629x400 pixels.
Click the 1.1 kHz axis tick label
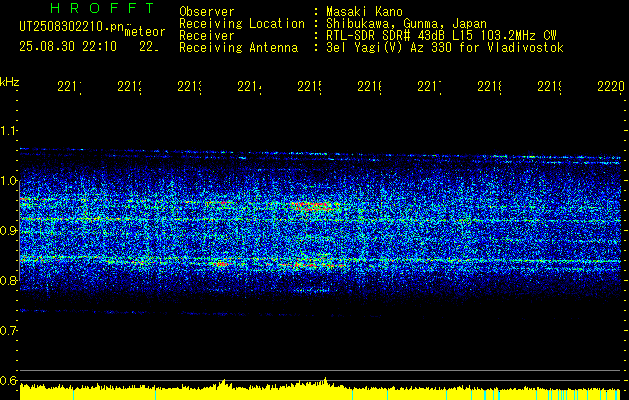(8, 131)
